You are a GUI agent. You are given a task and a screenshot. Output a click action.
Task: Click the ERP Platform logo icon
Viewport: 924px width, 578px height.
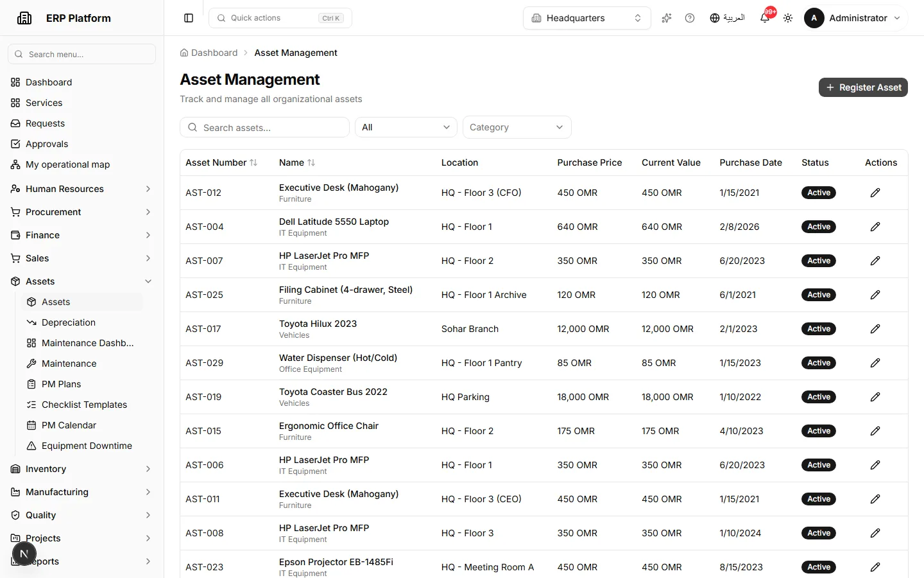point(24,18)
